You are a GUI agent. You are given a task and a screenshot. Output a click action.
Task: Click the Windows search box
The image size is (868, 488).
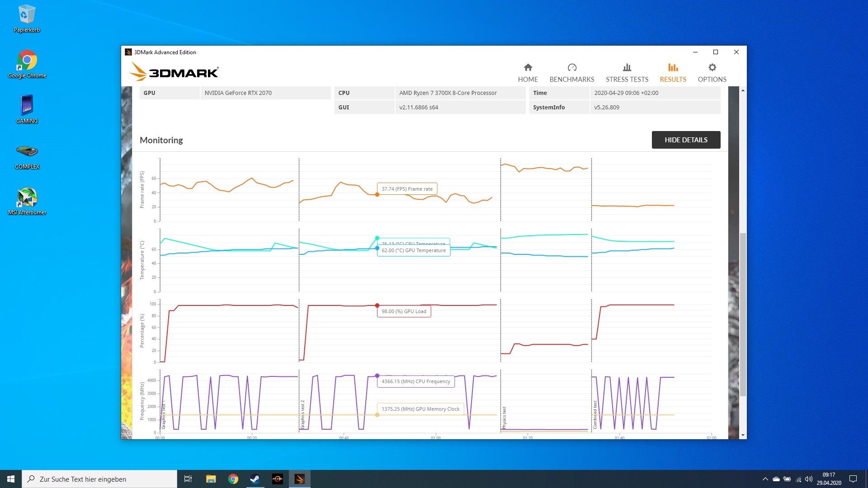click(99, 479)
